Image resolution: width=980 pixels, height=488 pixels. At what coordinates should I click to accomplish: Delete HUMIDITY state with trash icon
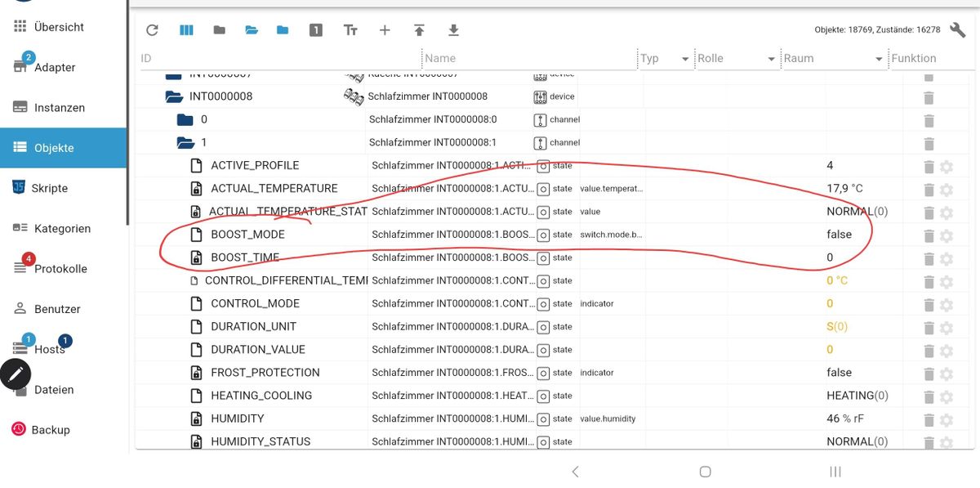(929, 419)
